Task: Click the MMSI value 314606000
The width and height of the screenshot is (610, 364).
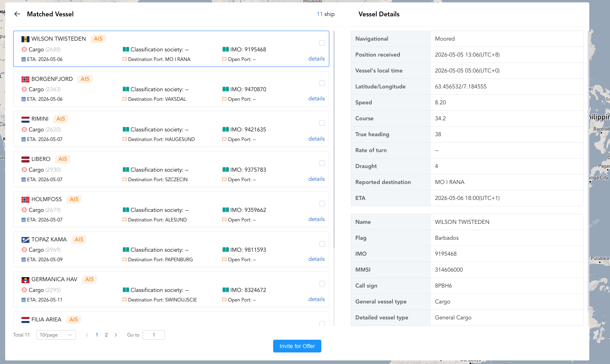Action: 449,270
